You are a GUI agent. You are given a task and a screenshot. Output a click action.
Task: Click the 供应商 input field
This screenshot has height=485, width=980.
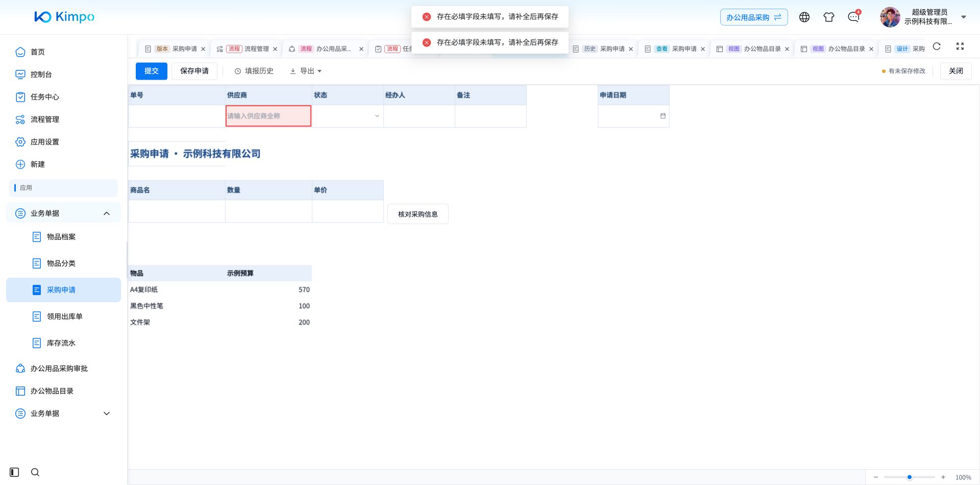[x=268, y=116]
